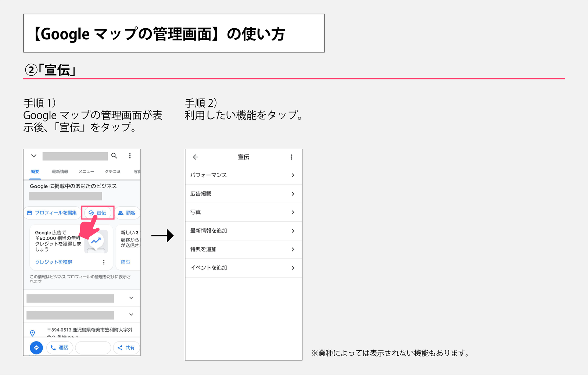Open the 最新情報を追加 row
Screen dimensions: 588x375
coord(244,231)
